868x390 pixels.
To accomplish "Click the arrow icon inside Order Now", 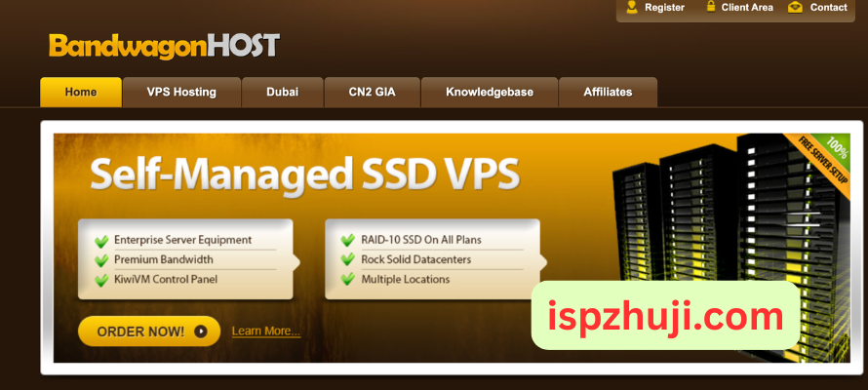I will click(200, 331).
